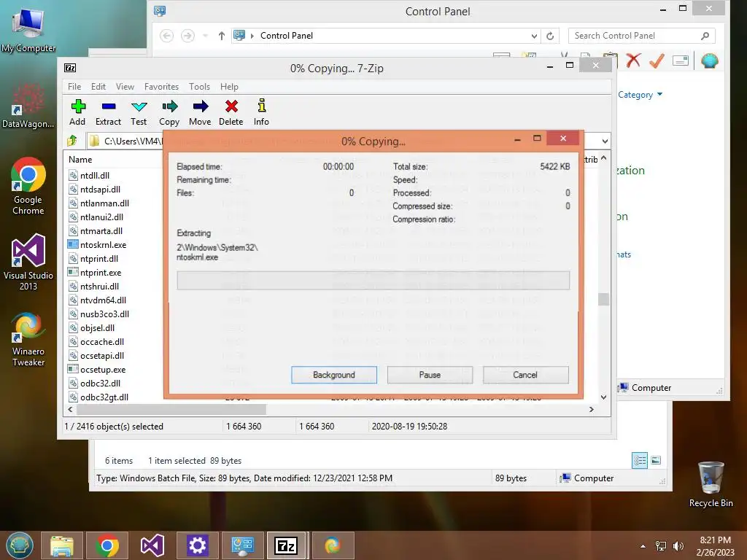Open the Favorites menu
Image resolution: width=747 pixels, height=560 pixels.
click(x=161, y=87)
